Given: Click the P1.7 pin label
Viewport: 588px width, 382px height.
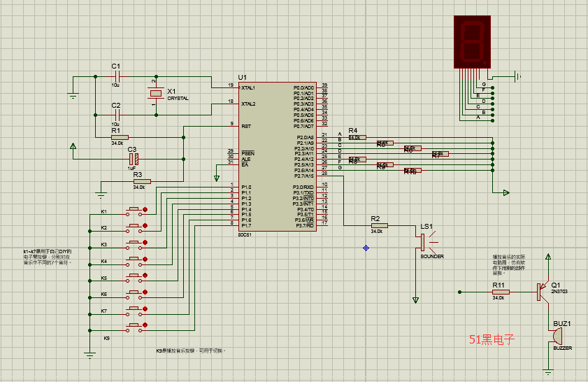Looking at the screenshot, I should click(246, 225).
